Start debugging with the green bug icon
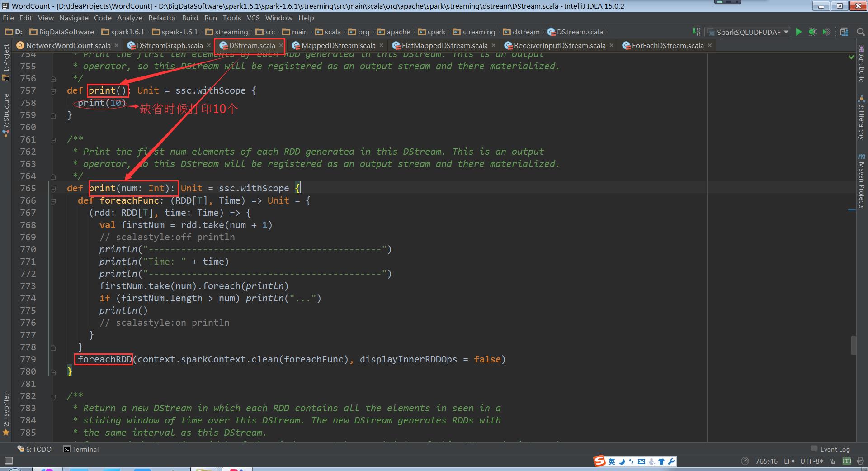This screenshot has height=471, width=868. tap(812, 32)
